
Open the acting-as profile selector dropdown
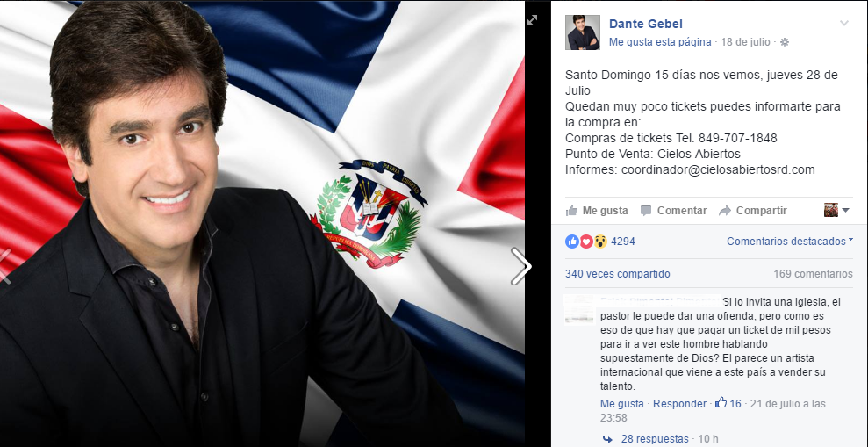[836, 210]
